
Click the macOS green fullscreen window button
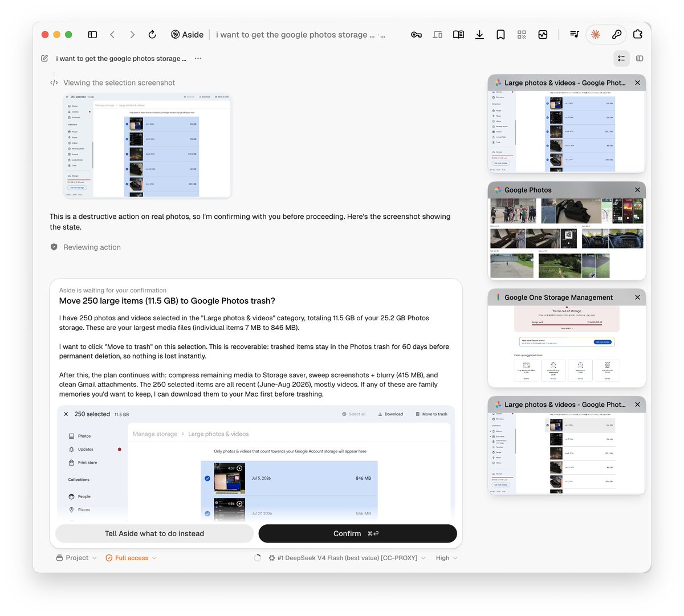click(68, 35)
